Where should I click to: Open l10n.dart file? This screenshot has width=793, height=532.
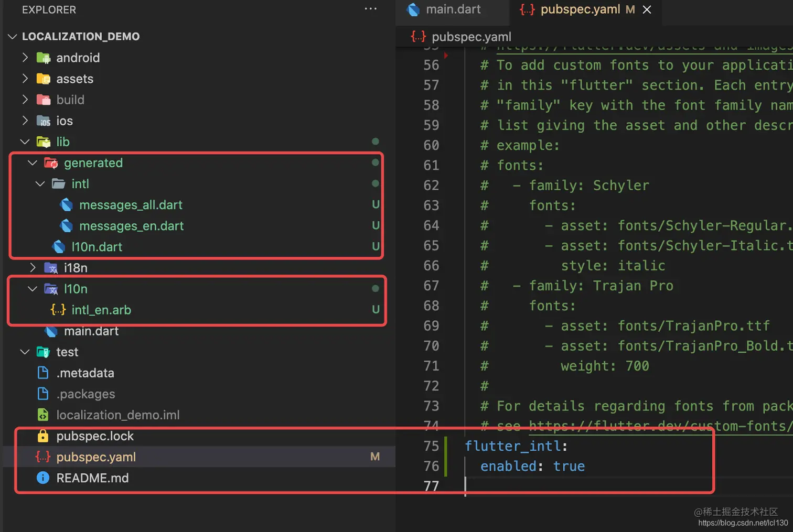click(x=97, y=247)
